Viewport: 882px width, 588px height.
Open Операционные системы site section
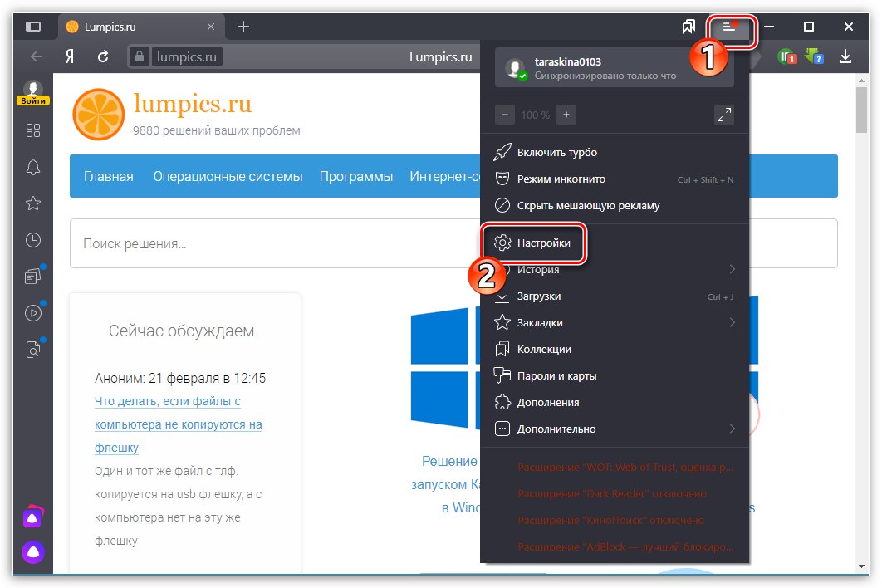228,176
